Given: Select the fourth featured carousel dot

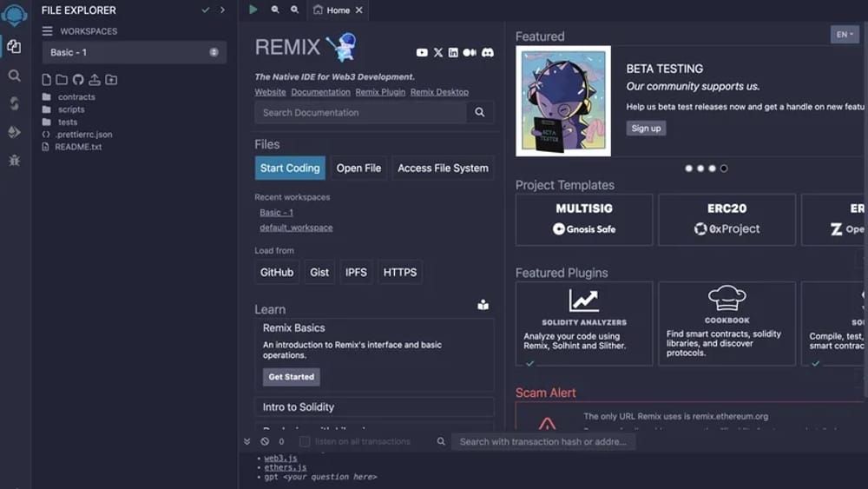Looking at the screenshot, I should coord(724,169).
